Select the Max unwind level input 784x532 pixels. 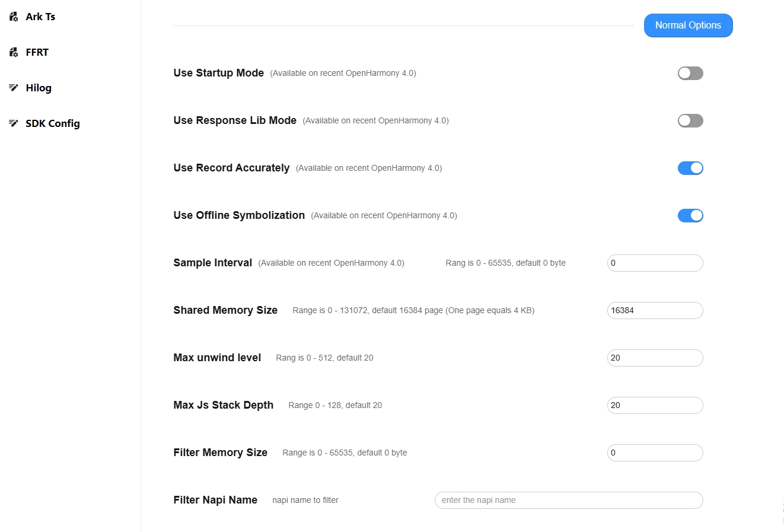655,358
